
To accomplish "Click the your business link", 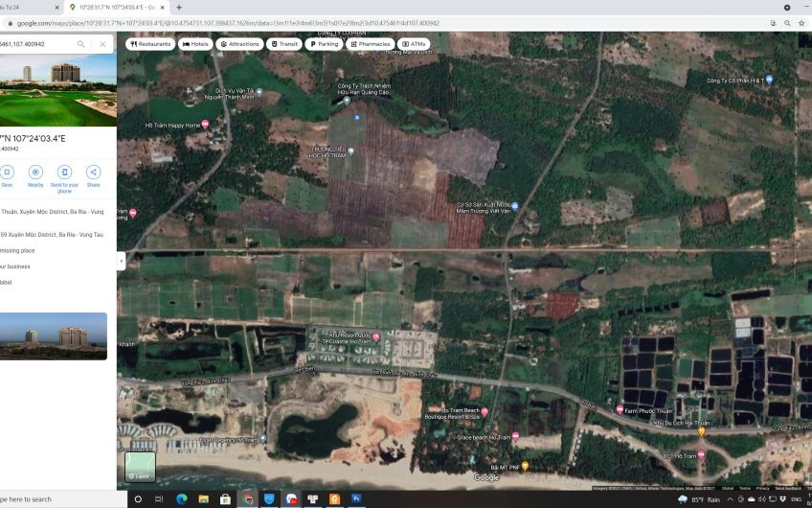I will pyautogui.click(x=15, y=266).
